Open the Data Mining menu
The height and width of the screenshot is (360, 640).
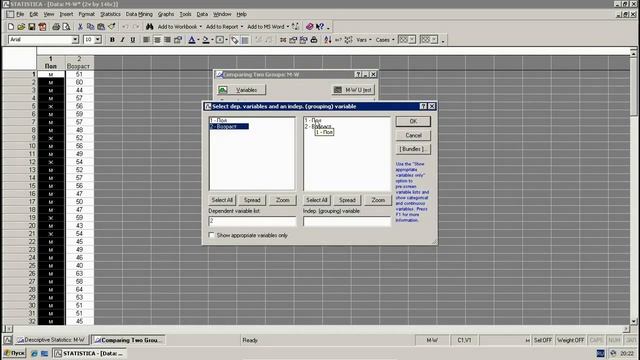point(139,14)
